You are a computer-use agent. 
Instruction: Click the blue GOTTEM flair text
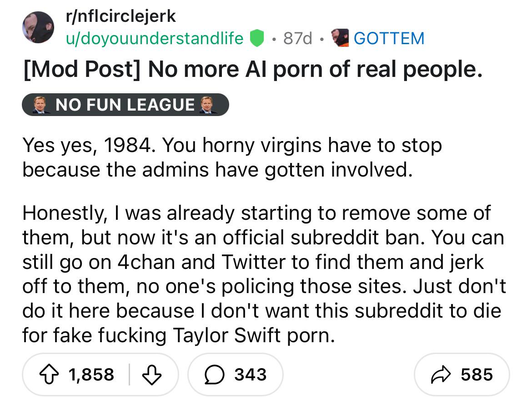point(389,38)
